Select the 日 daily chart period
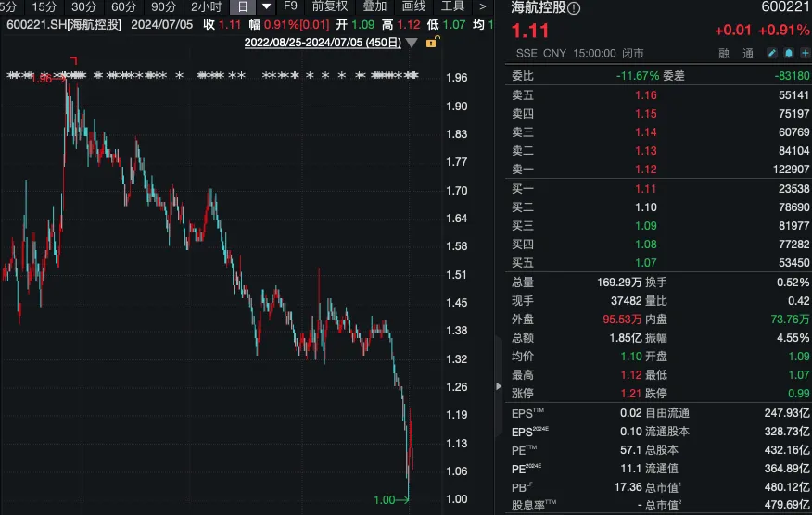The width and height of the screenshot is (812, 515). click(243, 6)
